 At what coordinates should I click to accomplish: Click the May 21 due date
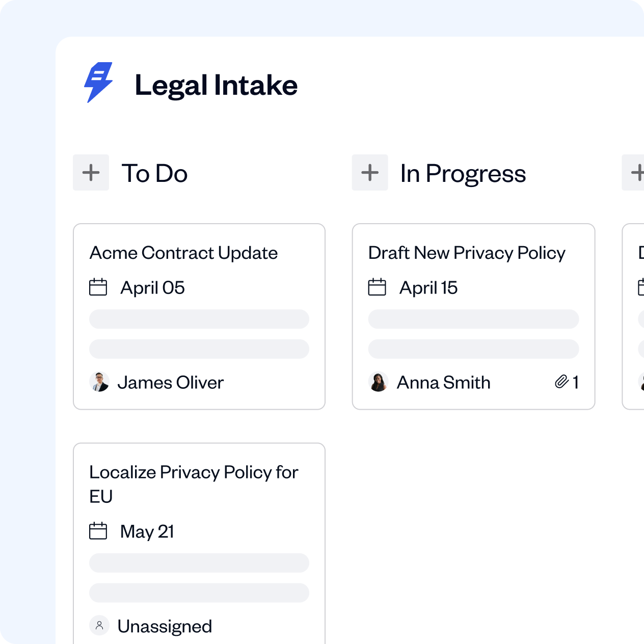pos(146,531)
